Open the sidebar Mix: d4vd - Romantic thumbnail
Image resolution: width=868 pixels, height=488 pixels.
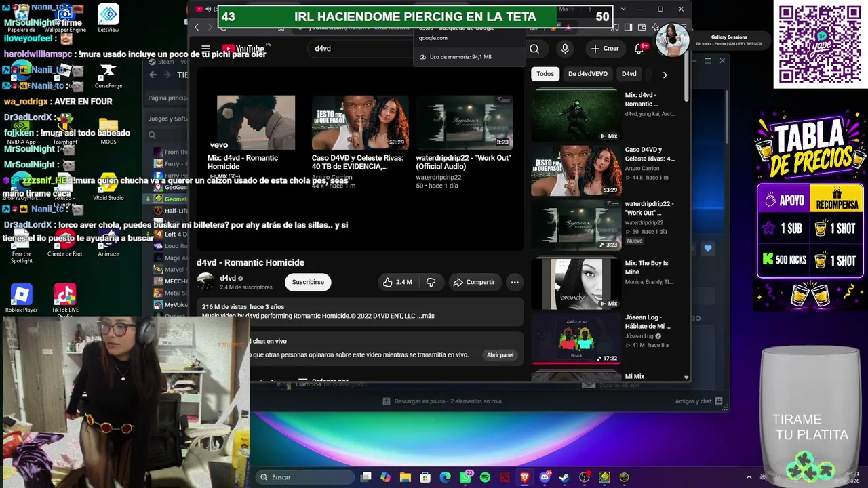point(576,116)
